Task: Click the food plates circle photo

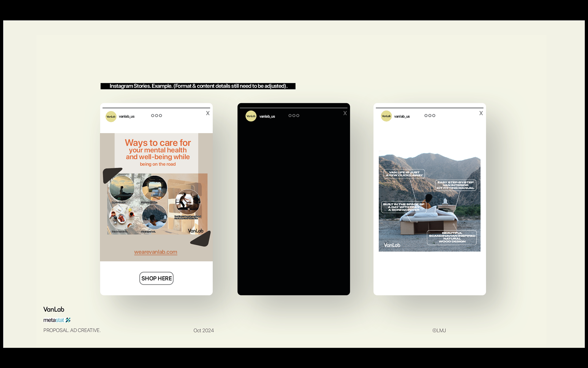Action: pos(122,217)
